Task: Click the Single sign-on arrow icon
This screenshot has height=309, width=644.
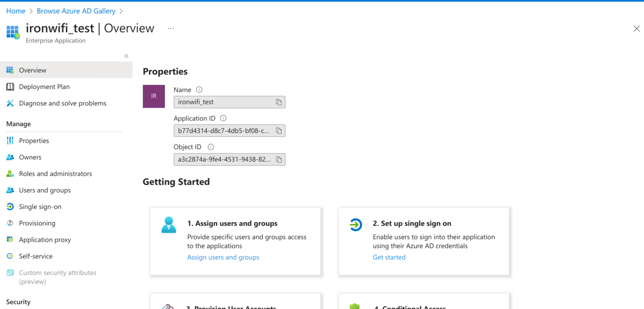Action: (10, 207)
